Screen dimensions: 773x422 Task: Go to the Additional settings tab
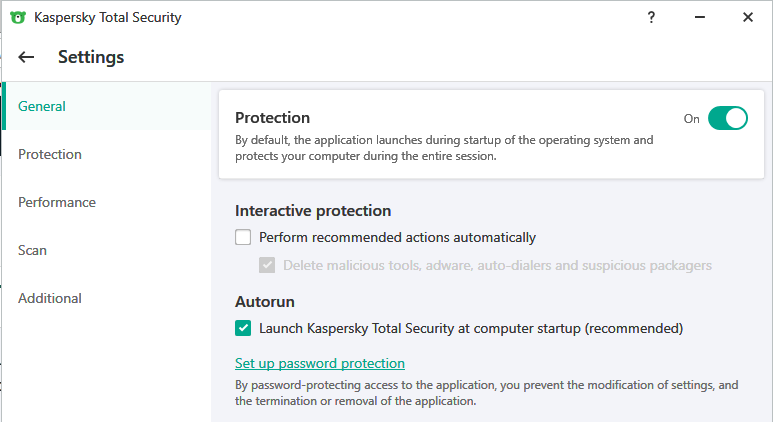point(50,298)
